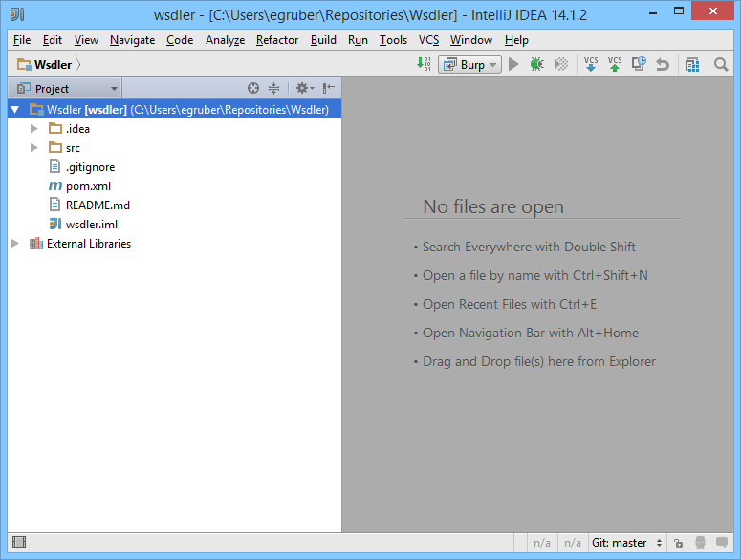741x560 pixels.
Task: Click the wsdler.iml module file icon
Action: point(55,224)
